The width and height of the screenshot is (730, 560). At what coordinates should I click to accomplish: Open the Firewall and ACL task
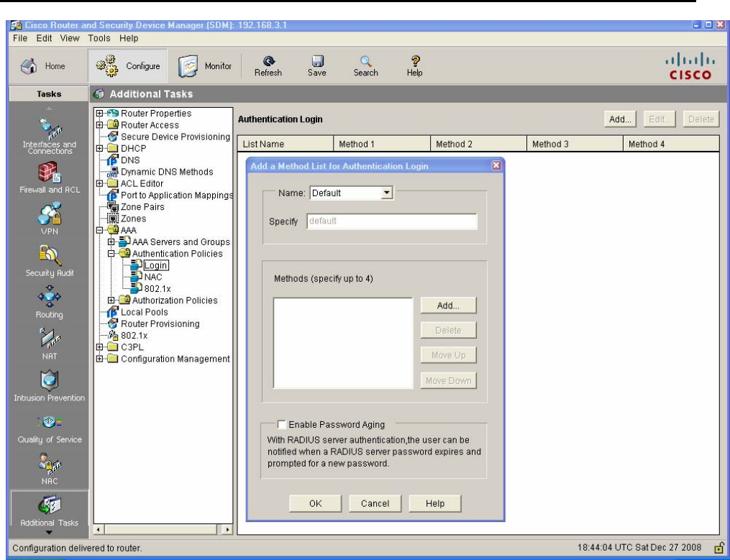click(50, 178)
